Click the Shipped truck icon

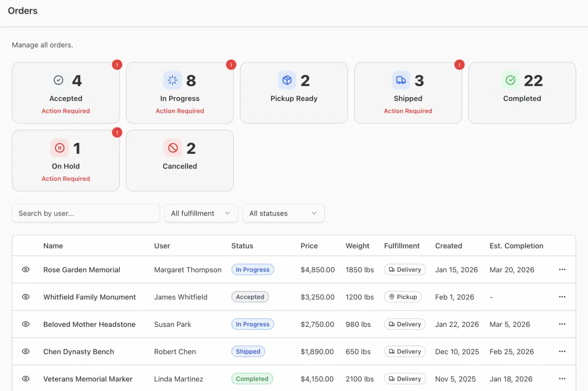401,80
